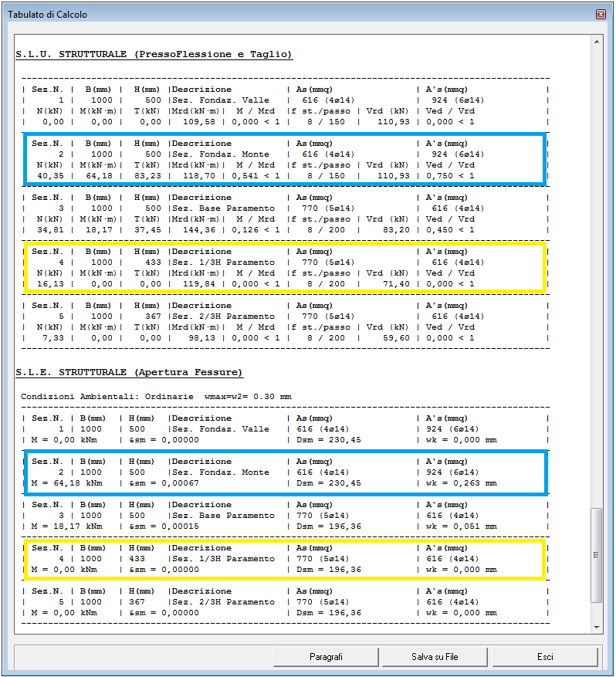The image size is (616, 677).
Task: Click 'M = 18,17 kNm' in S.L.E. table
Action: (x=67, y=526)
